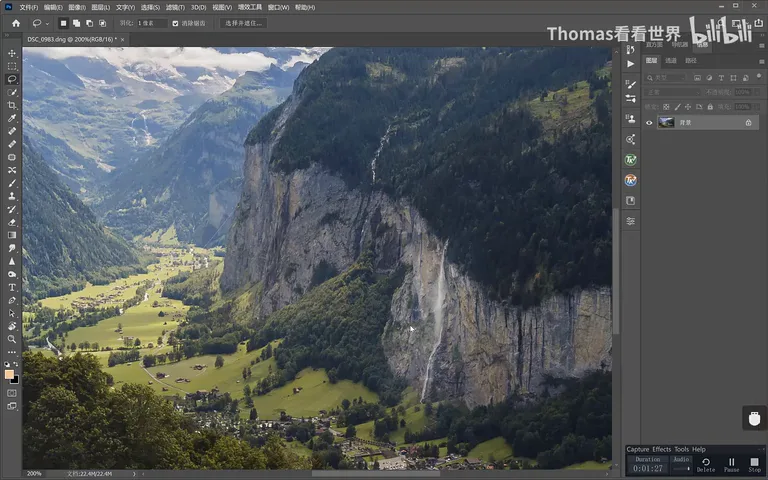Open the 窗口(W) menu
Screen dimensions: 768x480
(x=278, y=7)
